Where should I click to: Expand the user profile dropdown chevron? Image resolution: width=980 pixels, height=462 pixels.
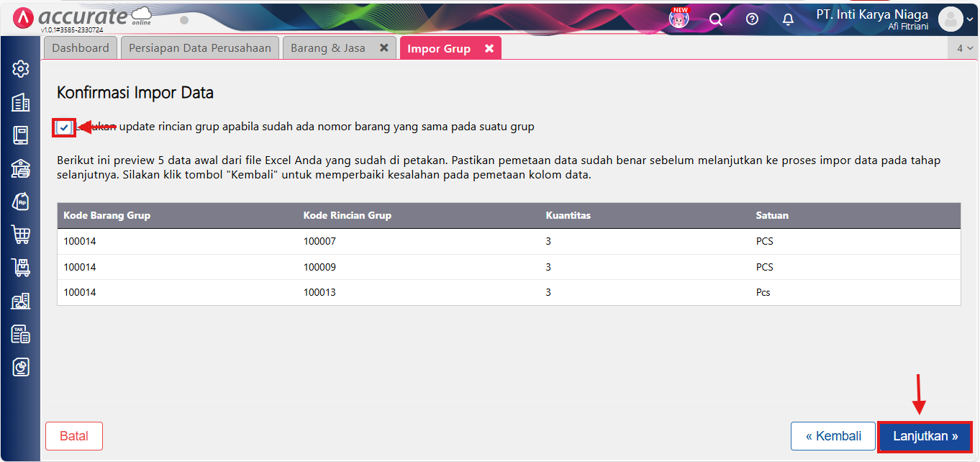point(971,19)
